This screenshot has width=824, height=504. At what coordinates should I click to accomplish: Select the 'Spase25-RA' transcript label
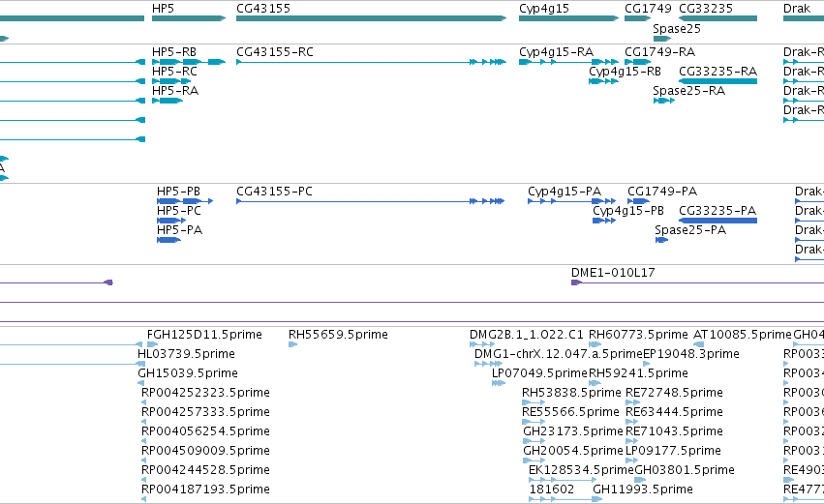click(x=689, y=91)
